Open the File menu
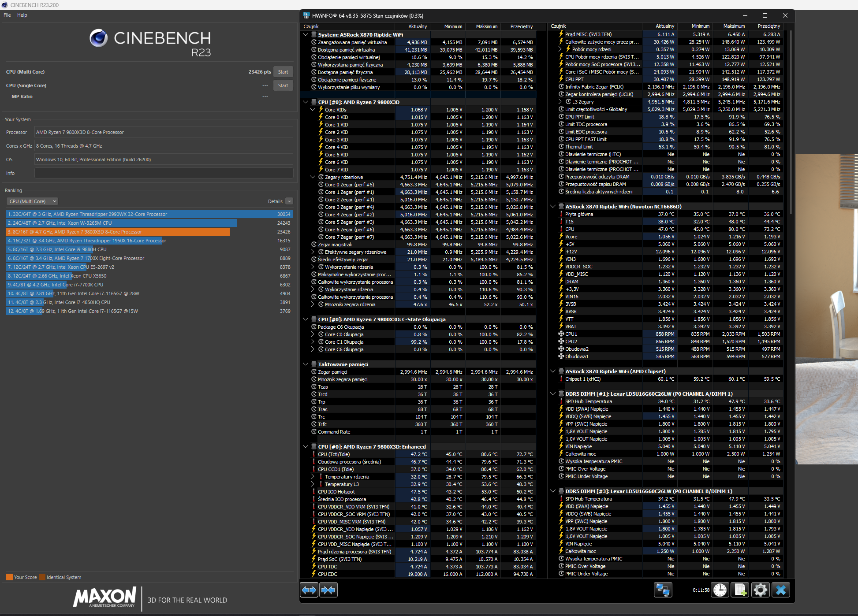Screen dimensions: 858x616 [x=7, y=15]
